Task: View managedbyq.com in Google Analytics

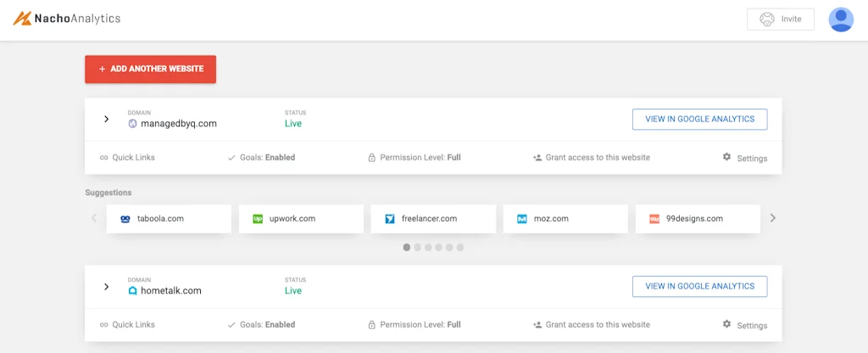Action: [x=699, y=119]
